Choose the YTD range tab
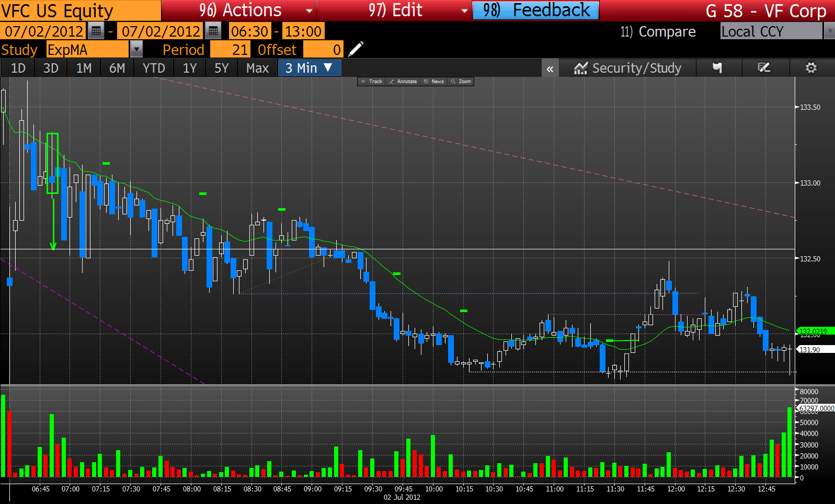This screenshot has height=504, width=835. coord(154,68)
